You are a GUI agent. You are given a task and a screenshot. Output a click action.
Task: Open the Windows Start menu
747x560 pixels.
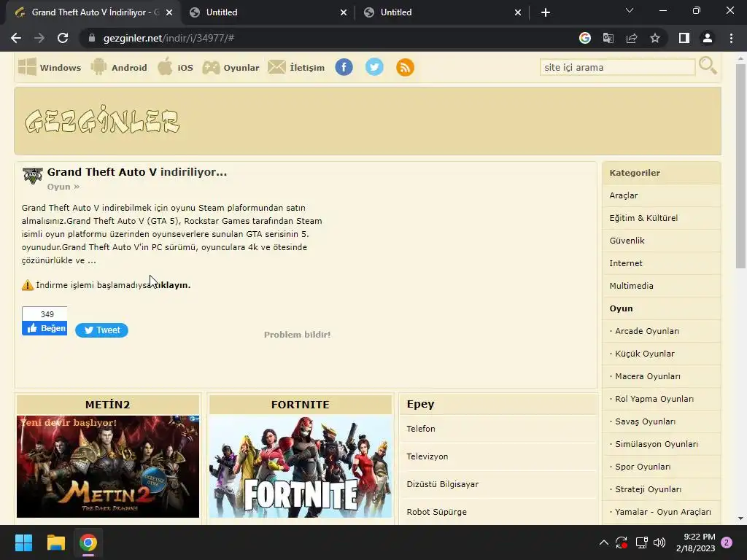23,542
